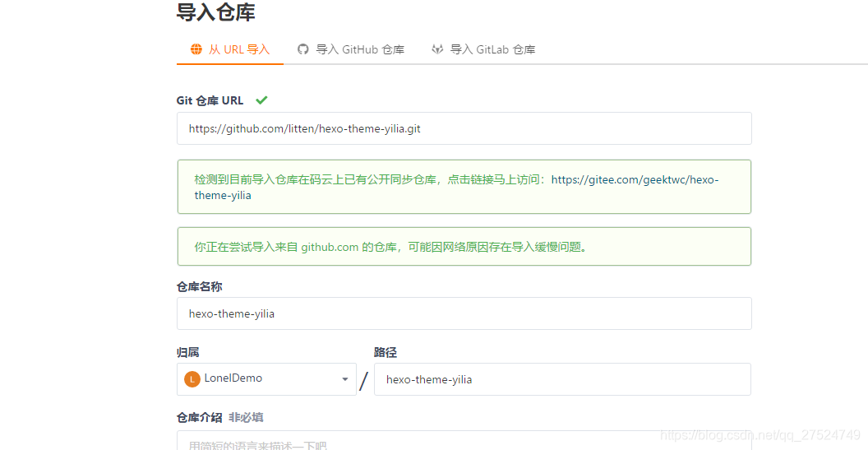
Task: Switch to the 从 URL 导入 tab
Action: tap(229, 49)
